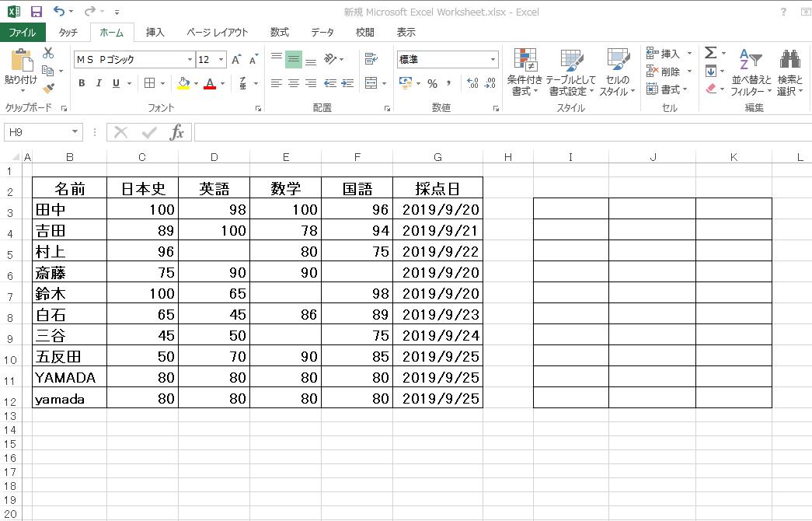Viewport: 812px width, 521px height.
Task: Click the AutoSum sigma icon
Action: pyautogui.click(x=710, y=53)
